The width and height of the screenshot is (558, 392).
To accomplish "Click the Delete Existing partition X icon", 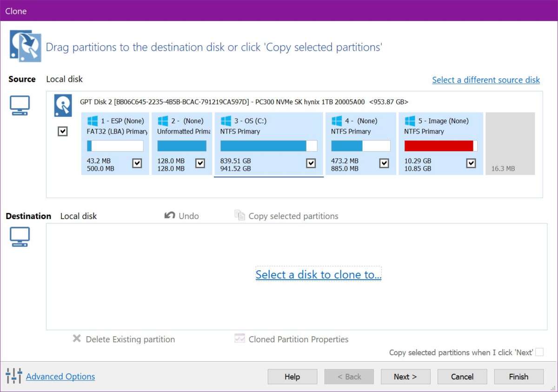I will (77, 339).
